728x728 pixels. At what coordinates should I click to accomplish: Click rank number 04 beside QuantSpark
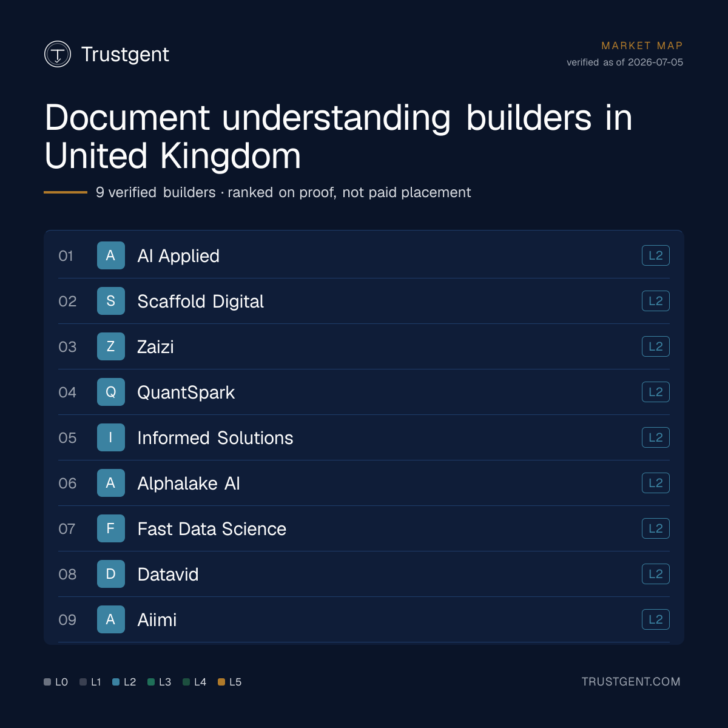(67, 393)
